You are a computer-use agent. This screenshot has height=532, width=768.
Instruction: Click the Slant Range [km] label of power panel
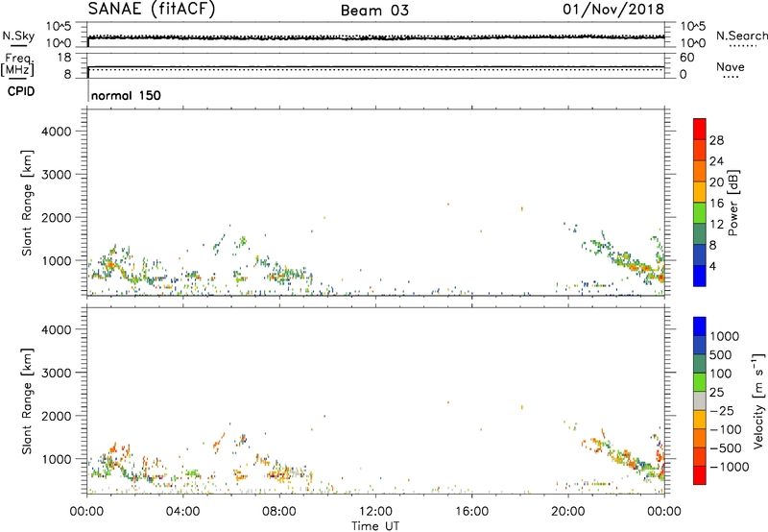27,203
